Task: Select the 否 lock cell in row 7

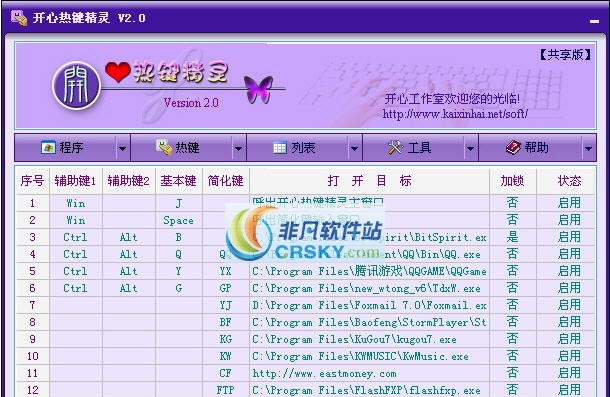Action: pos(512,306)
